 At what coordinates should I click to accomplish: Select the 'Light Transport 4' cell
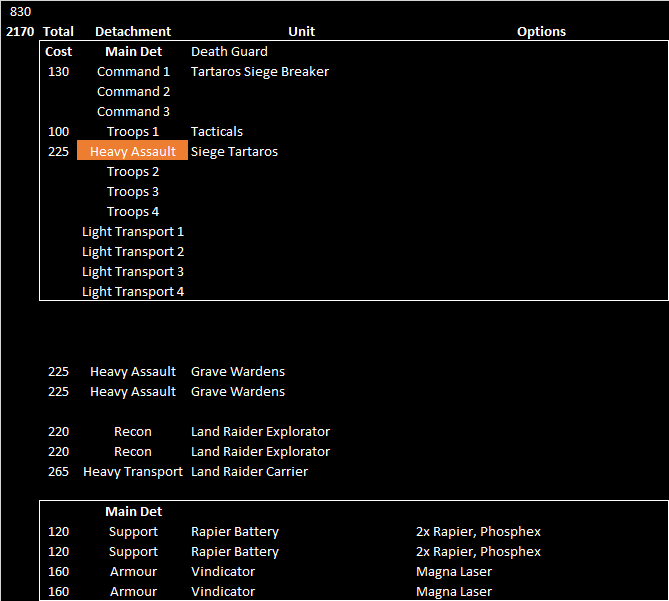tap(133, 292)
